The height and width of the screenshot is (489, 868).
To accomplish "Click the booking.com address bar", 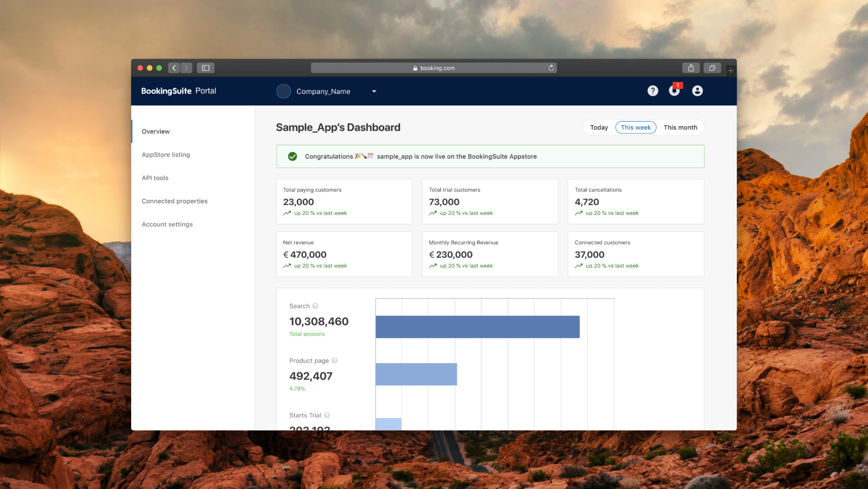I will [434, 68].
